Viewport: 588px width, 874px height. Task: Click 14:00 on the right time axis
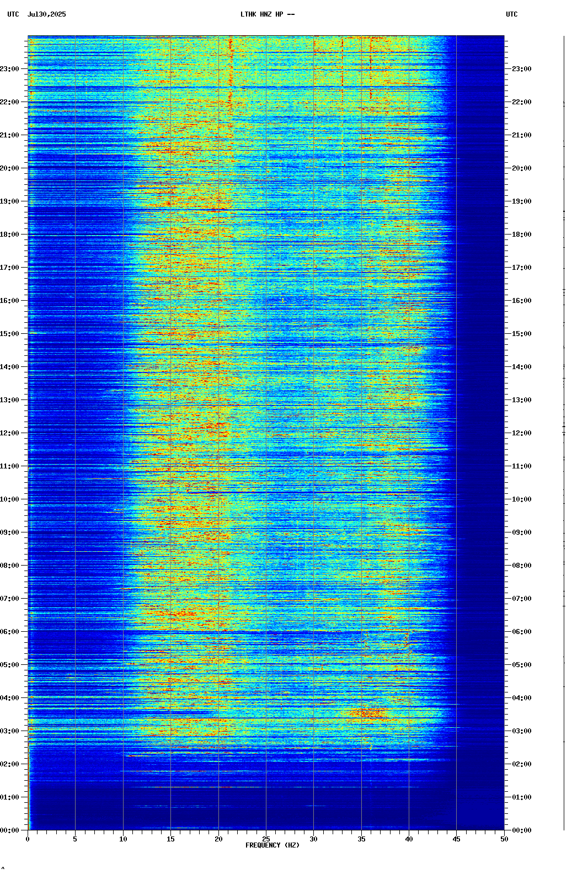coord(522,367)
